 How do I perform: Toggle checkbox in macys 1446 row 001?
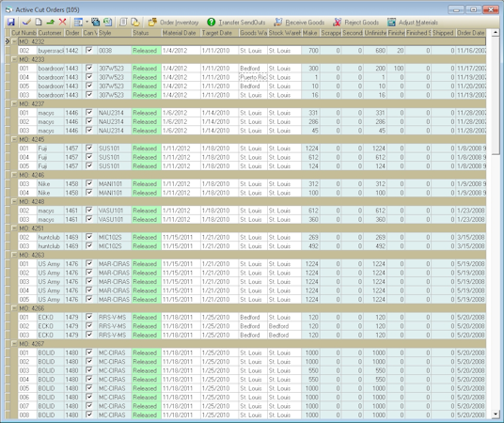tap(89, 113)
